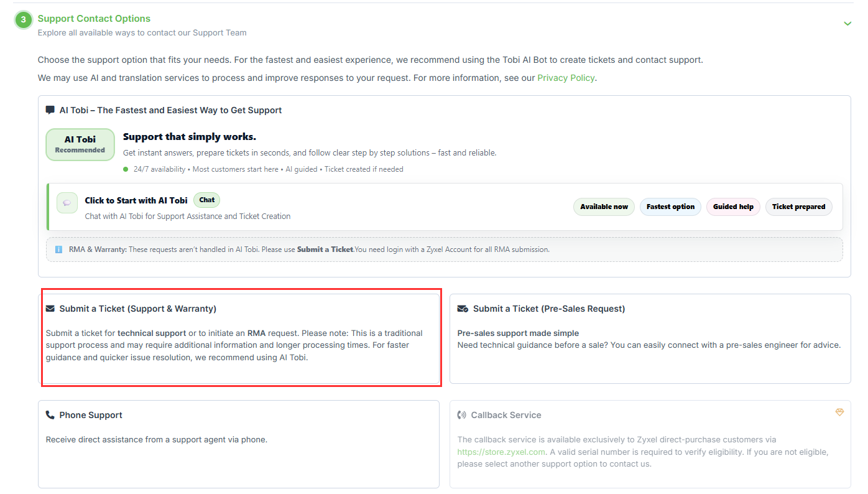Start chat via the AI Tobi chat bubble icon
868x494 pixels.
click(67, 203)
